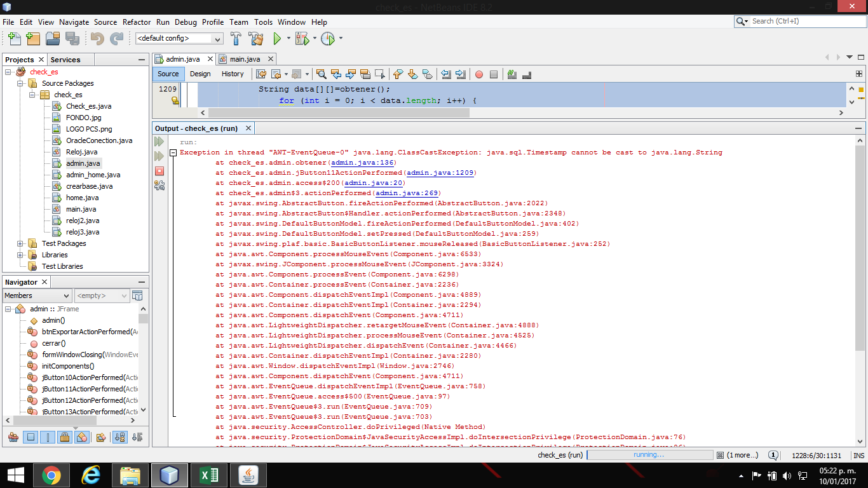868x488 pixels.
Task: Toggle Sort by Name A-Z in Navigator
Action: coord(119,437)
